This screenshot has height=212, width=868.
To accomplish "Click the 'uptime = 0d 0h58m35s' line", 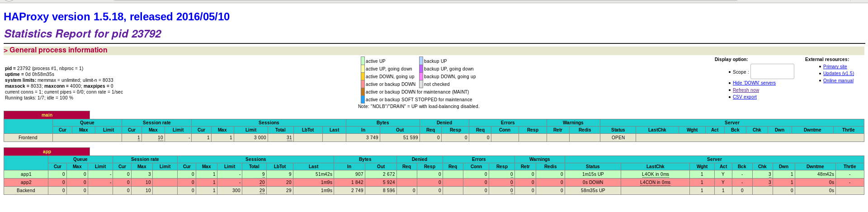I will point(29,74).
